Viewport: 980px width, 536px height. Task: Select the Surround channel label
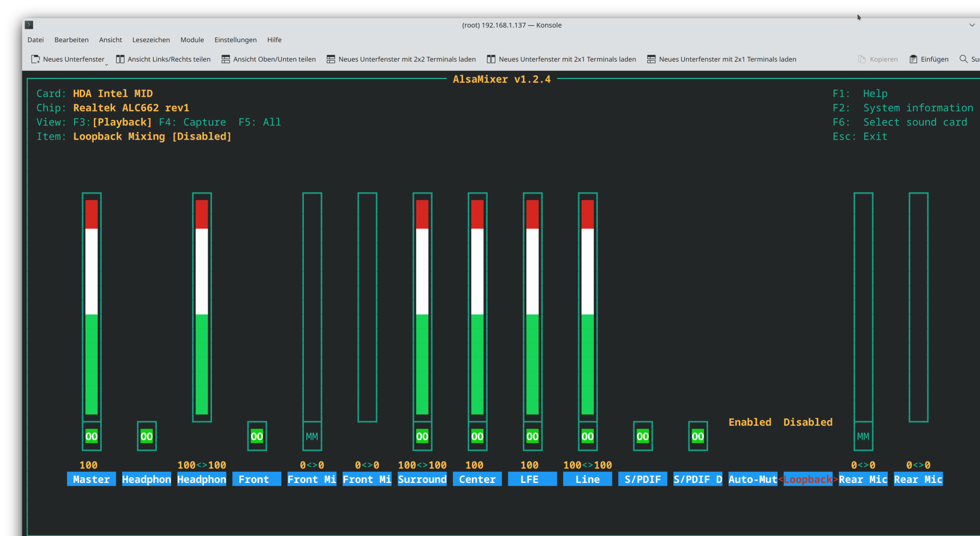pyautogui.click(x=422, y=479)
